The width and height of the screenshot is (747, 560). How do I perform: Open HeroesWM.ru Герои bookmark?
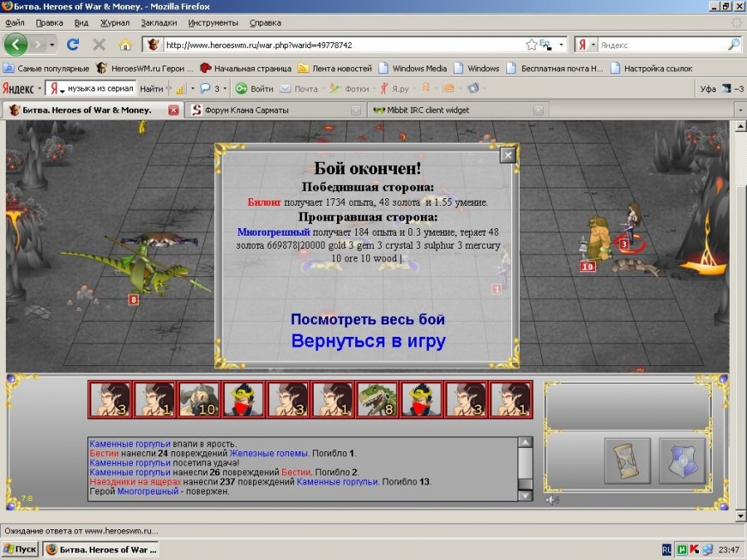pos(144,69)
